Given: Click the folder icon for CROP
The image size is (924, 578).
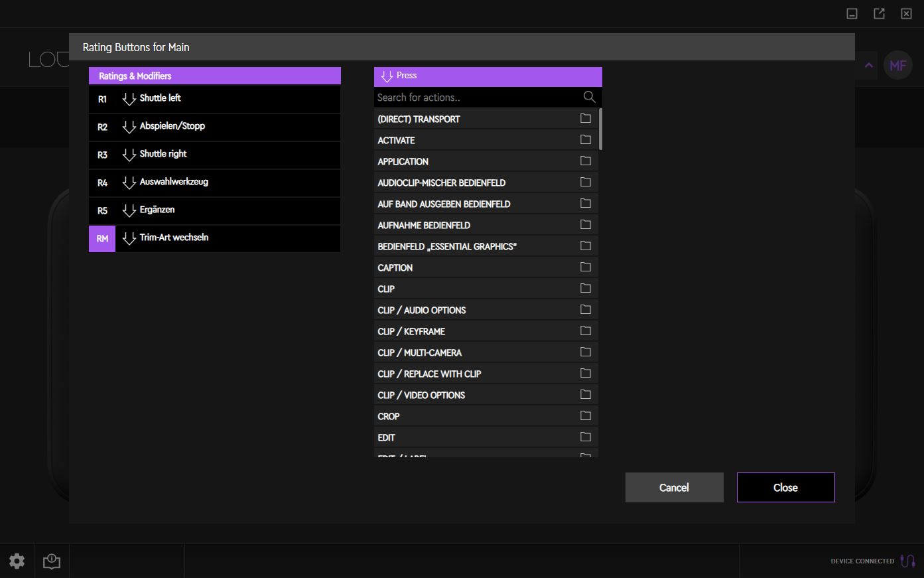Looking at the screenshot, I should click(x=585, y=416).
